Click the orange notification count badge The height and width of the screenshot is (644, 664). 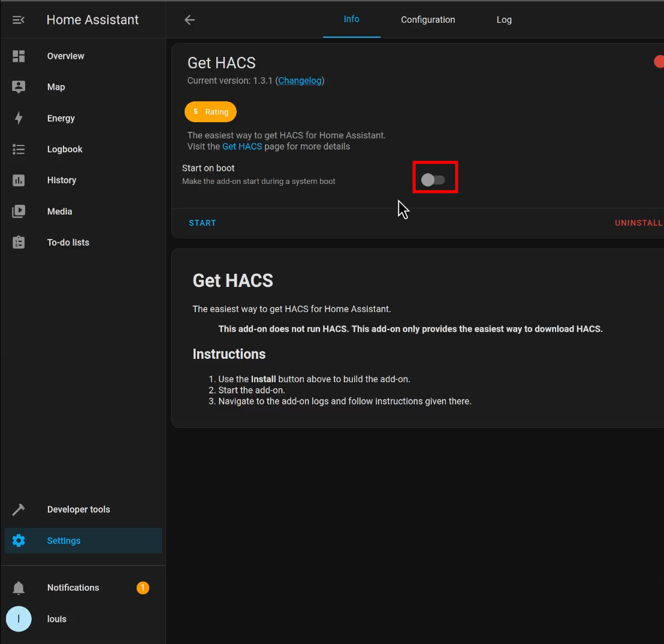143,588
